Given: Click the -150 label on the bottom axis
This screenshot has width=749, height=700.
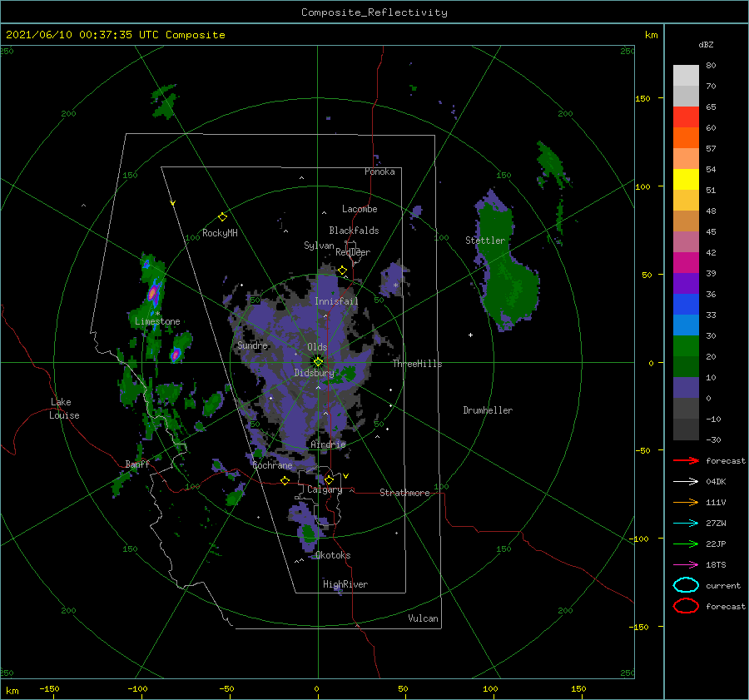Looking at the screenshot, I should coord(49,688).
